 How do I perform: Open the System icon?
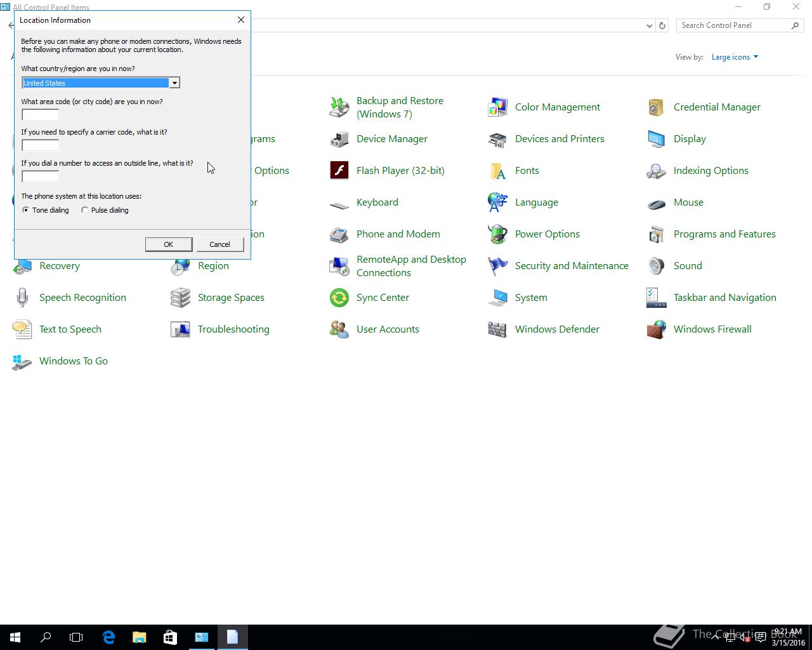[498, 298]
